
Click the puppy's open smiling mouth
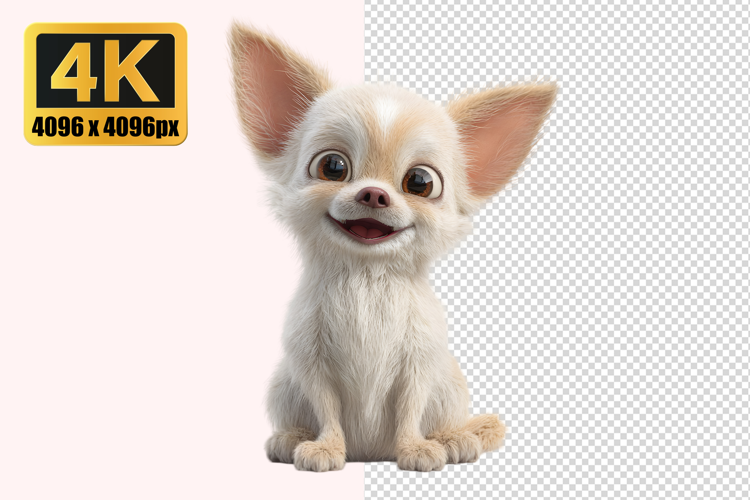[x=369, y=229]
